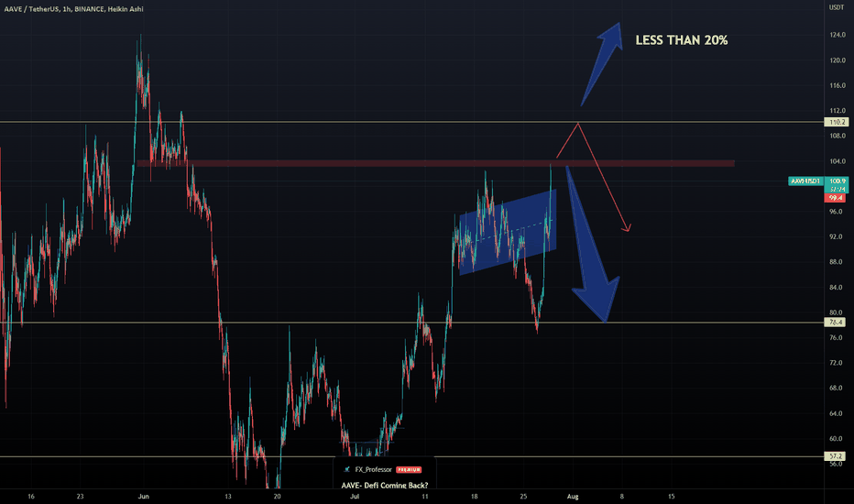
Task: Click the AAVEUSDT symbol price tag
Action: 805,181
